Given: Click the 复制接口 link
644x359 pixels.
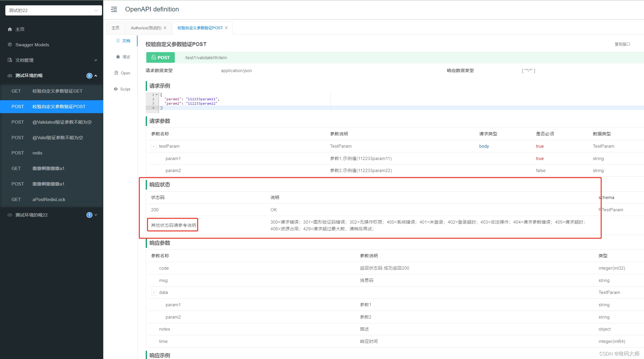Looking at the screenshot, I should coord(622,44).
